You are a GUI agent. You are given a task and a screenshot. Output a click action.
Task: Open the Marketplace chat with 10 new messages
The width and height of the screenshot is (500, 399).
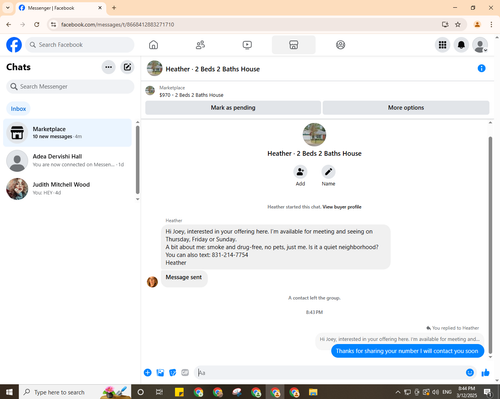pyautogui.click(x=68, y=133)
